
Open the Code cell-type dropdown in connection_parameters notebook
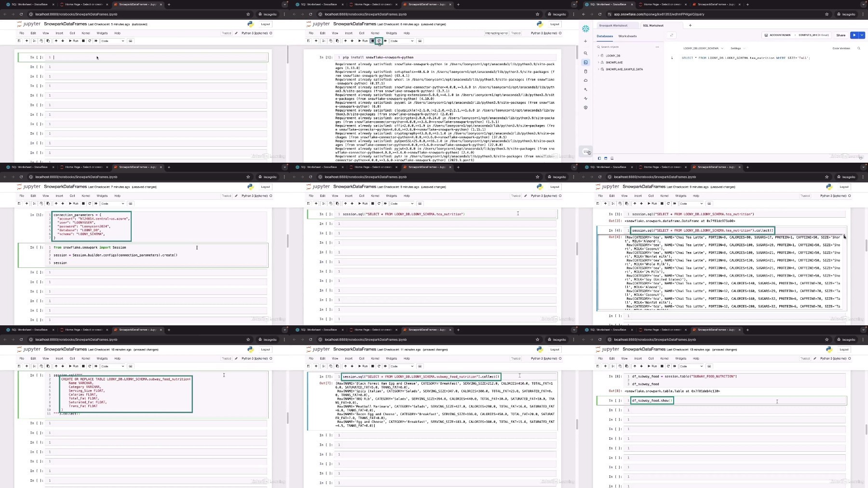pyautogui.click(x=112, y=204)
